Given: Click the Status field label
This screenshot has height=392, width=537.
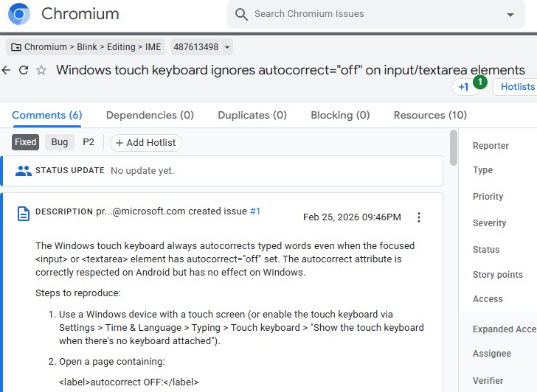Looking at the screenshot, I should pos(486,250).
